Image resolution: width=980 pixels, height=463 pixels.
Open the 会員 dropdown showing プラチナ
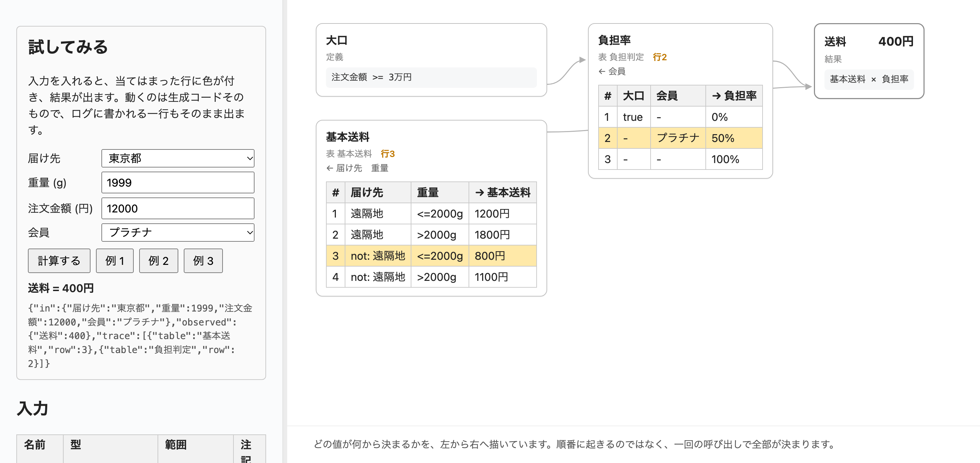coord(178,232)
